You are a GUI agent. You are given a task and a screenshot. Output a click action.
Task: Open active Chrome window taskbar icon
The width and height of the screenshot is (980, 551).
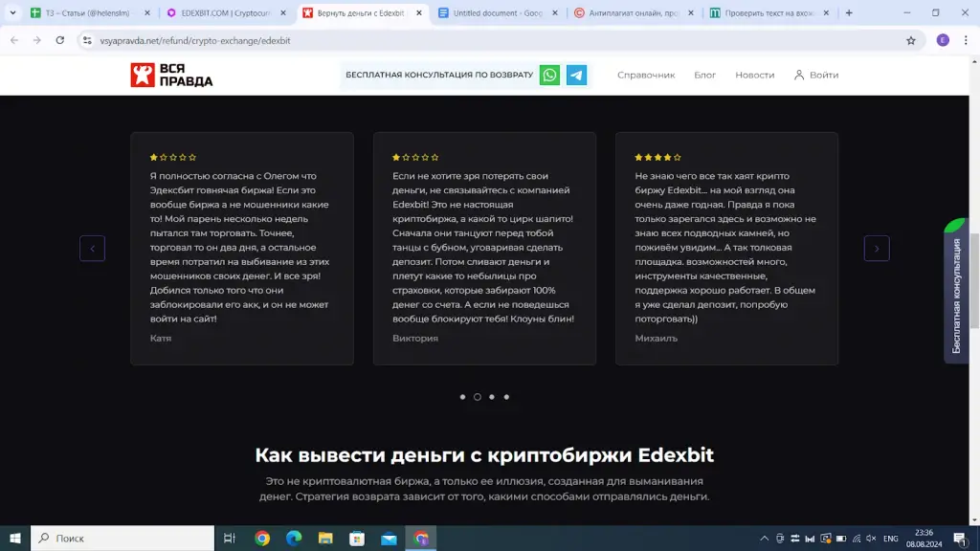click(x=421, y=538)
